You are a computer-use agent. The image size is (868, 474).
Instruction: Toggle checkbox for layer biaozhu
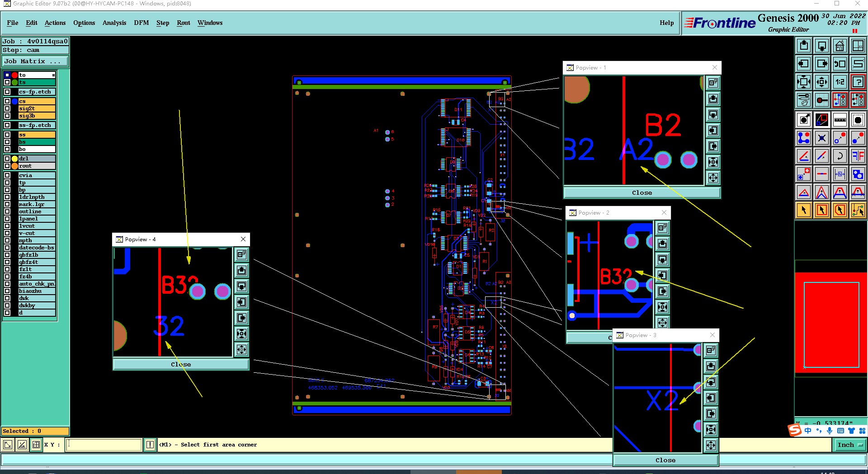(x=7, y=291)
